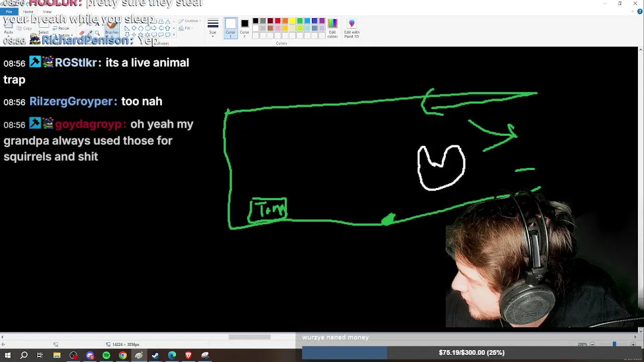Open Brave browser from the taskbar
The height and width of the screenshot is (362, 644).
click(189, 355)
